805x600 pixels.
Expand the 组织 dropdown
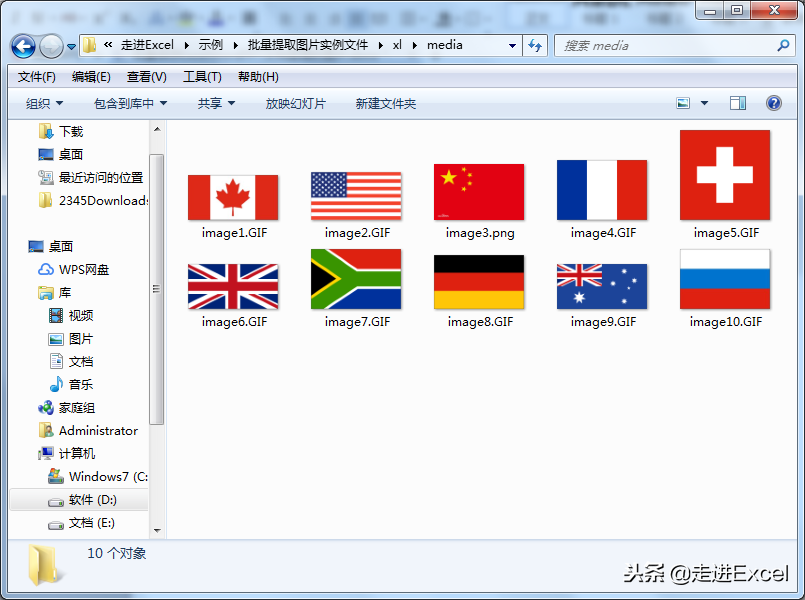(44, 104)
